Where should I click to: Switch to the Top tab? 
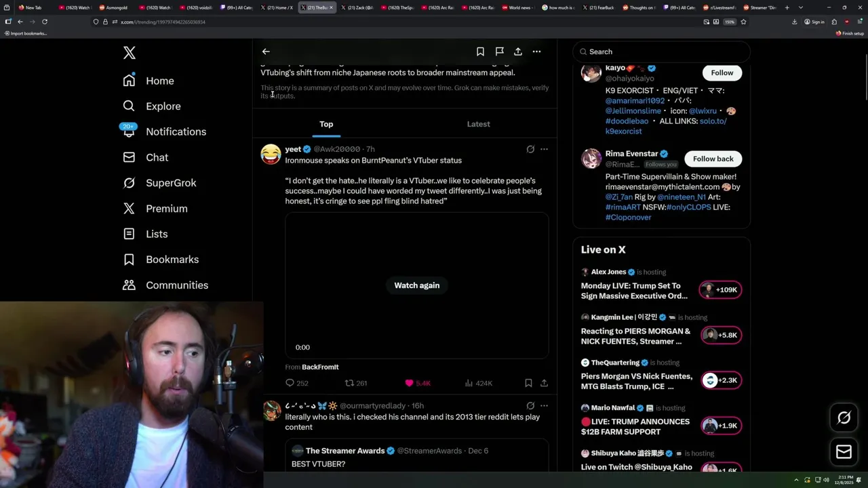(326, 124)
